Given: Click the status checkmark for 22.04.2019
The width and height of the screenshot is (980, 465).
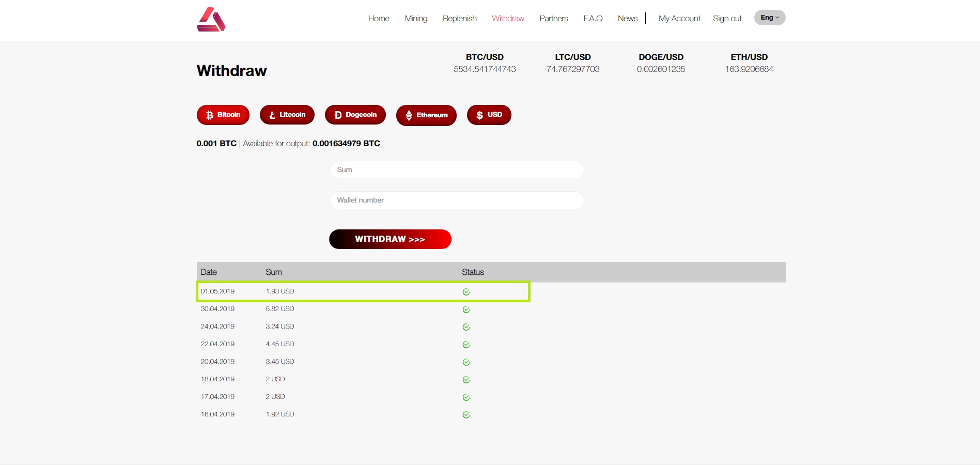Looking at the screenshot, I should (x=466, y=345).
